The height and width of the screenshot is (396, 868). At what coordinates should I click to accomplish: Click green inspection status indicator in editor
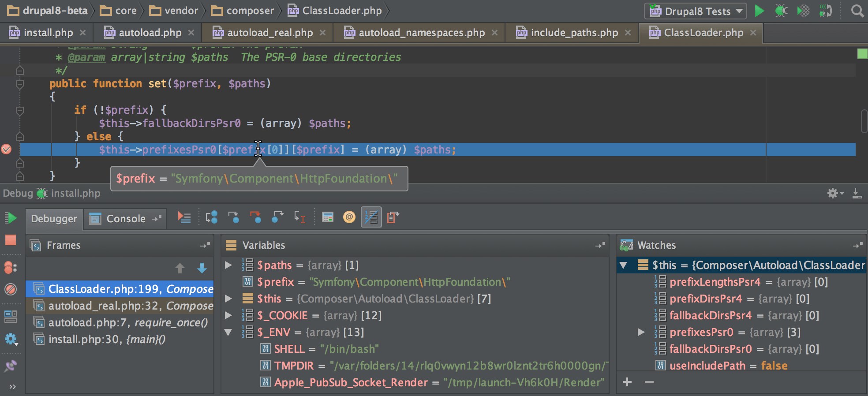[862, 54]
